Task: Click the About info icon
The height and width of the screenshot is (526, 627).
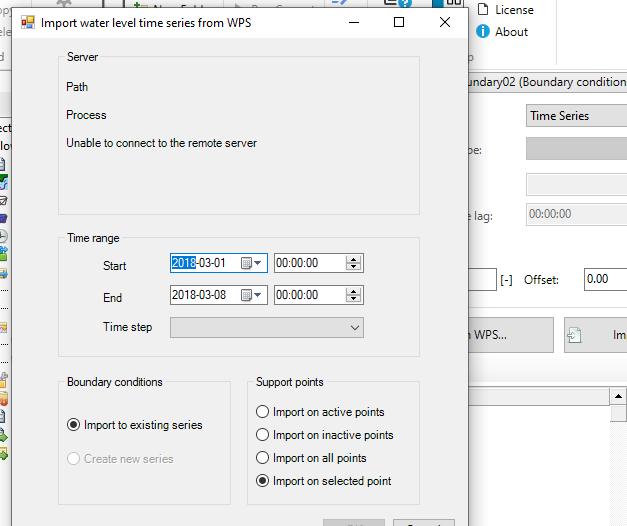Action: pyautogui.click(x=483, y=32)
